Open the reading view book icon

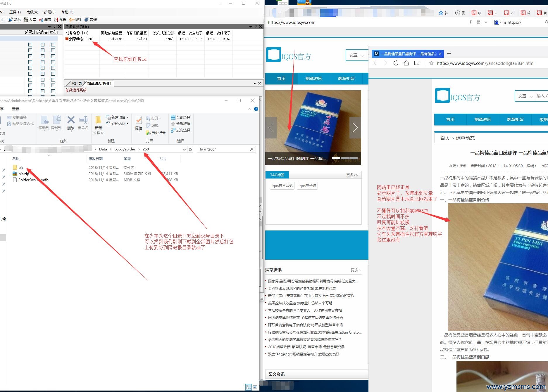point(417,63)
